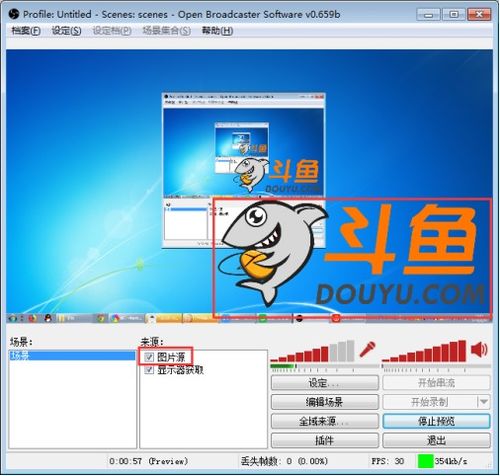The height and width of the screenshot is (476, 500).
Task: Click the green bitrate status indicator
Action: coord(425,461)
